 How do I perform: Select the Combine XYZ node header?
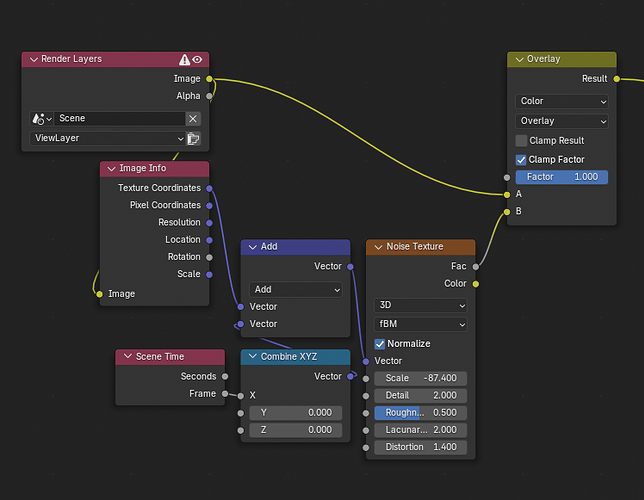295,357
